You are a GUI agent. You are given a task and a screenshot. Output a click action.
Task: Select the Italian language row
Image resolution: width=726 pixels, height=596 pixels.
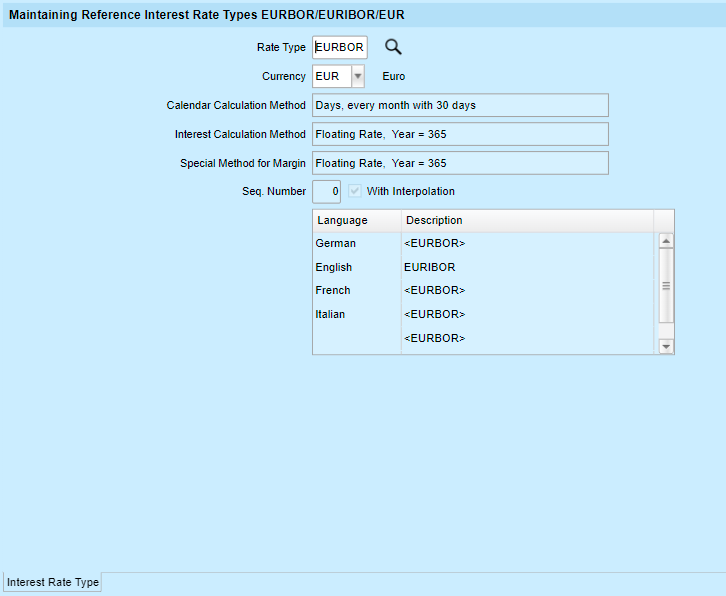tap(483, 314)
